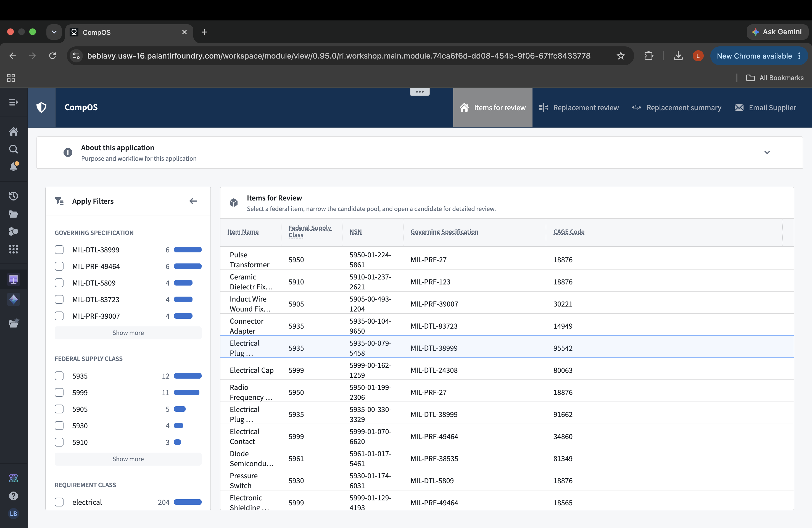
Task: Select the MIL-PRF-39007 checkbox
Action: click(x=59, y=316)
